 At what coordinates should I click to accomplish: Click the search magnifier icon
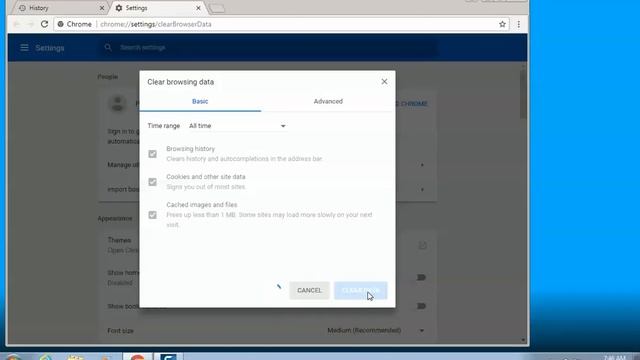108,48
